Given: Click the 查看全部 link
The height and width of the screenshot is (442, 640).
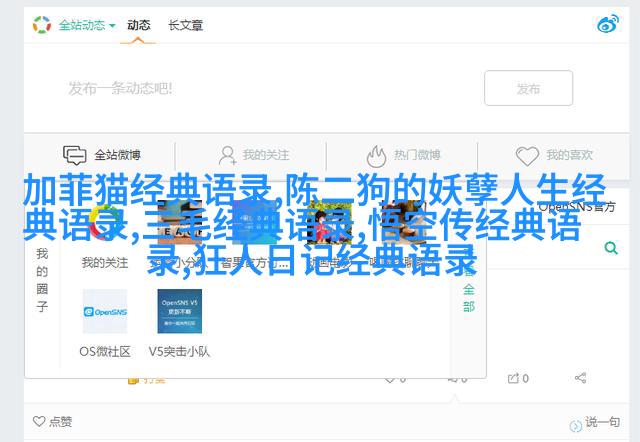Looking at the screenshot, I should coord(469,289).
